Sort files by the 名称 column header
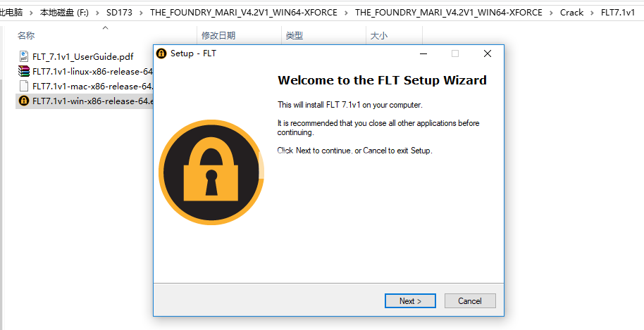This screenshot has width=644, height=330. pos(26,36)
